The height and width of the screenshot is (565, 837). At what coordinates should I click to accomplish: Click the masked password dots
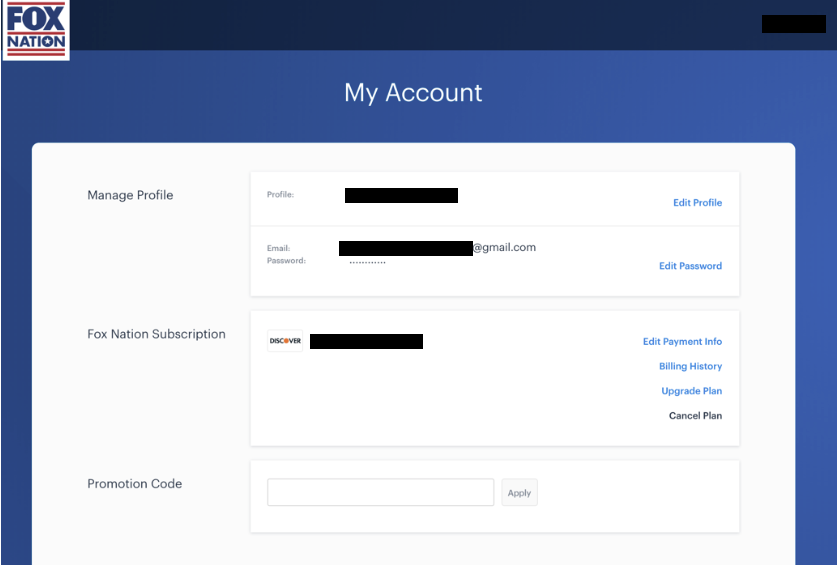pos(367,262)
